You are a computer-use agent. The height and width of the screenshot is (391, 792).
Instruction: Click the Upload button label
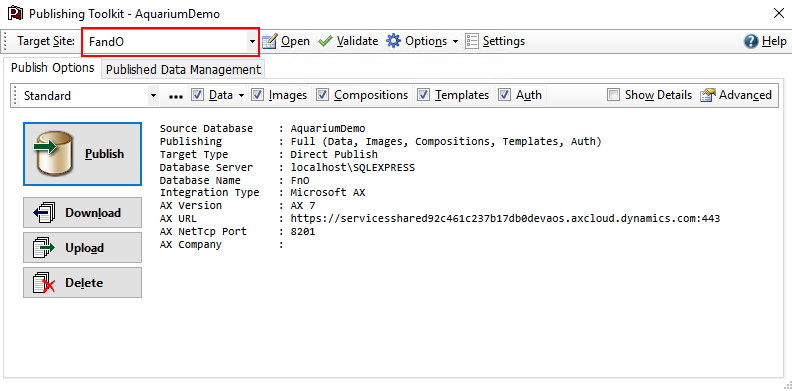click(x=84, y=248)
